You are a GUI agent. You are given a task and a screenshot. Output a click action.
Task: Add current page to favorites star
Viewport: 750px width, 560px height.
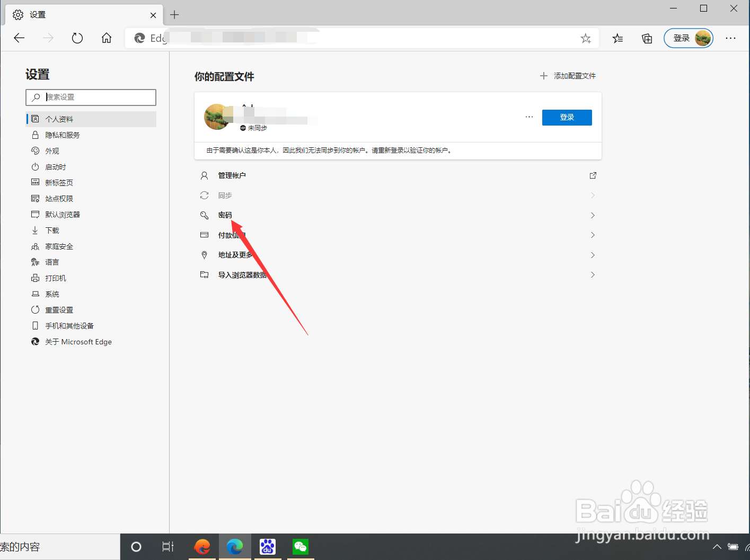pos(586,38)
